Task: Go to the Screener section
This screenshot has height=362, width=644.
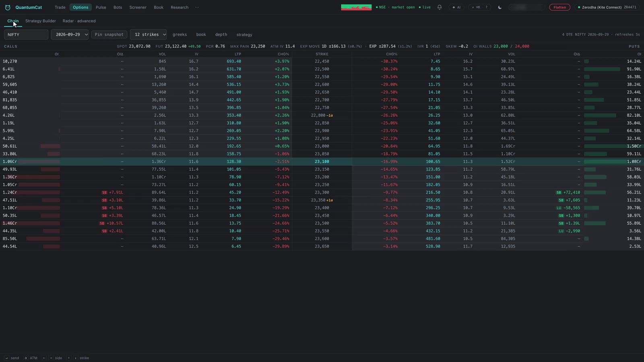Action: click(x=138, y=7)
